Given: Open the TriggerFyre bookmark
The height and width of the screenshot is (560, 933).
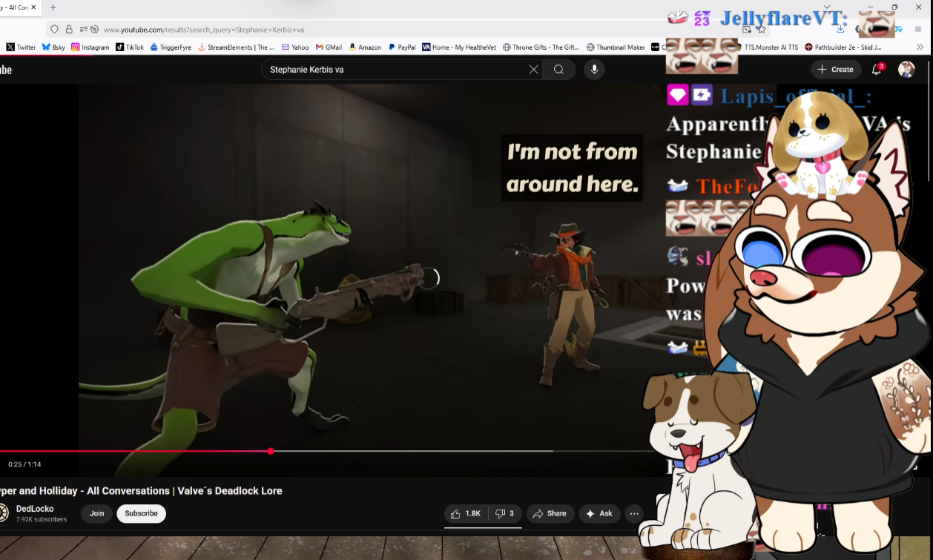Looking at the screenshot, I should tap(171, 47).
